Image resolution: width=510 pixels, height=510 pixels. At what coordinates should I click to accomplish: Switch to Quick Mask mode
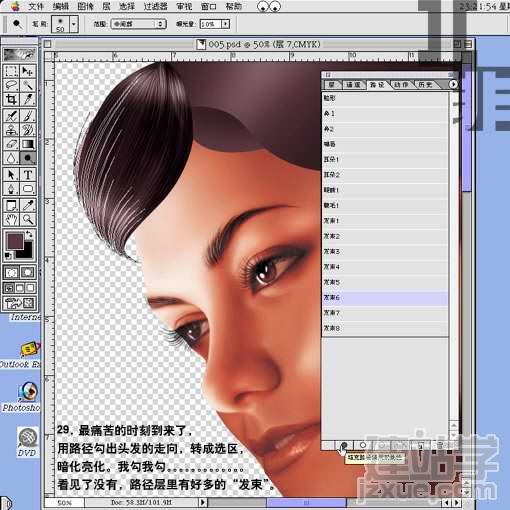coord(28,272)
